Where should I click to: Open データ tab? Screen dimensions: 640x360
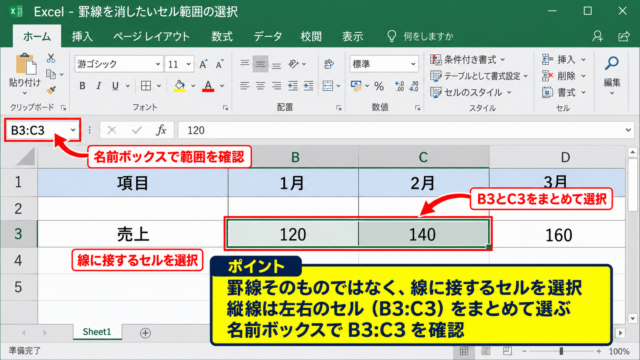click(x=268, y=36)
